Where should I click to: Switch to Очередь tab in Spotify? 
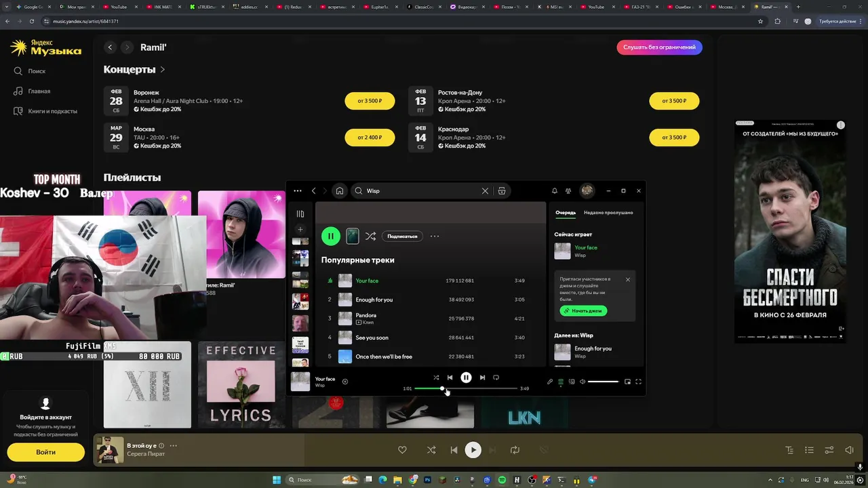[x=566, y=212]
